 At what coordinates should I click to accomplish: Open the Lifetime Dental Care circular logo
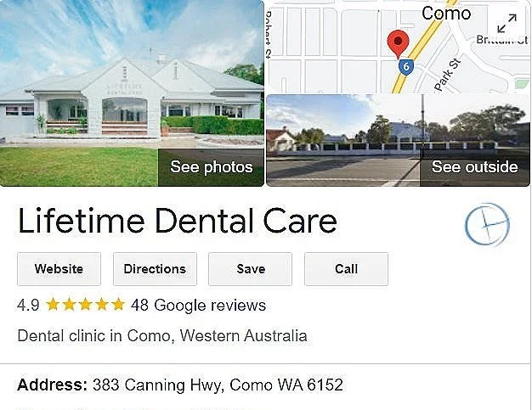coord(487,224)
